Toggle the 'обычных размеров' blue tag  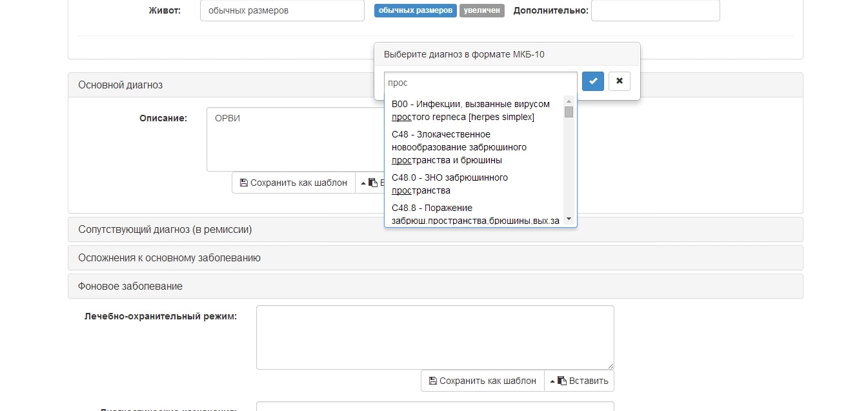pyautogui.click(x=416, y=10)
